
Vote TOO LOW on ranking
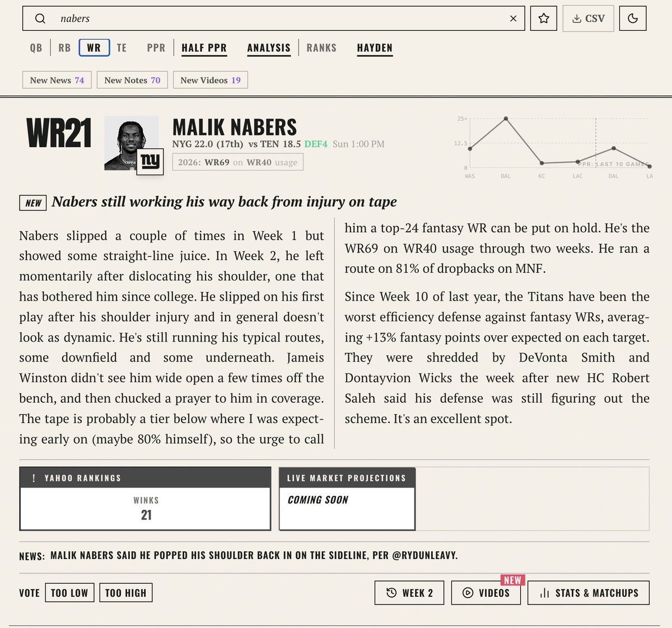(x=69, y=593)
